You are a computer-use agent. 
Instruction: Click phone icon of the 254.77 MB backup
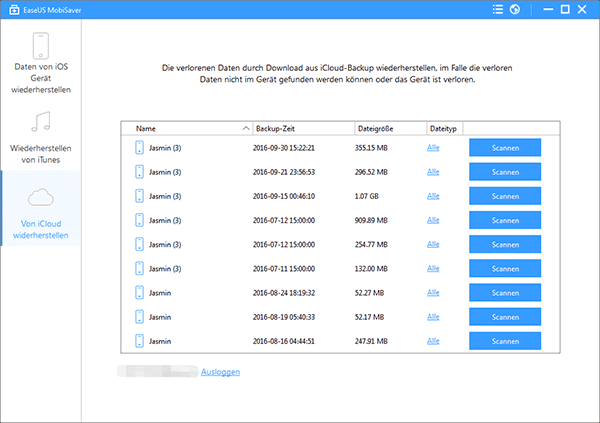coord(139,244)
